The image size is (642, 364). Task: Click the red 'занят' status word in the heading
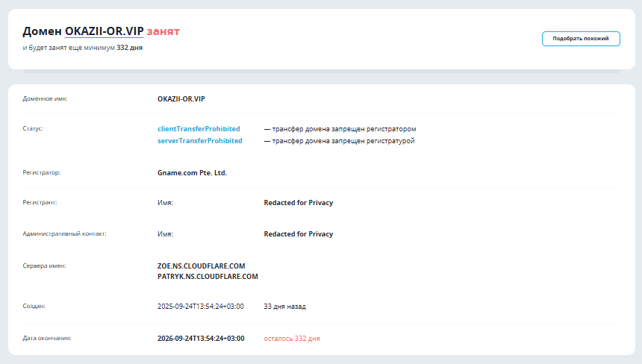pyautogui.click(x=163, y=31)
